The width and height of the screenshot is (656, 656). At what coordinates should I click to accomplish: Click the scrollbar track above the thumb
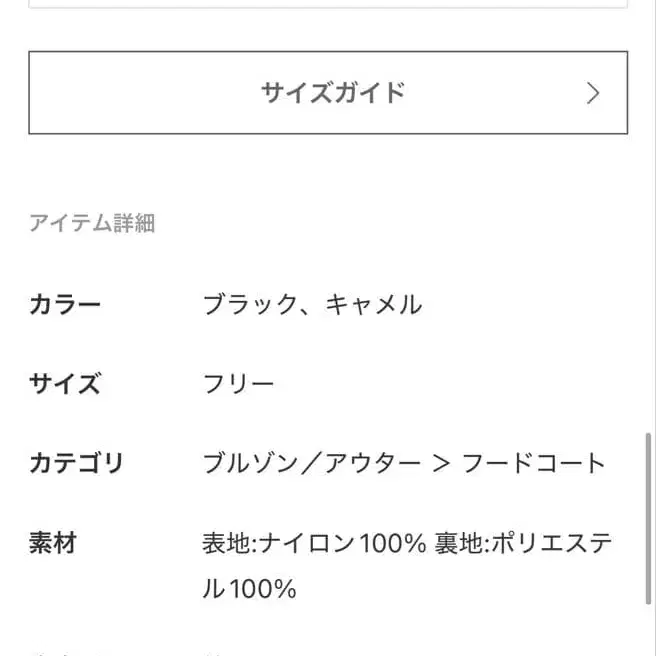648,250
